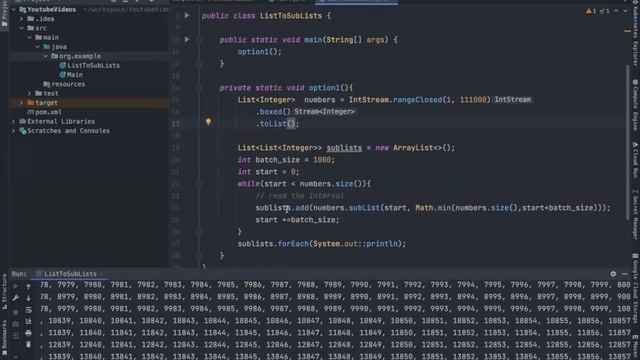Open Main class in project tree
This screenshot has width=640, height=360.
[71, 75]
